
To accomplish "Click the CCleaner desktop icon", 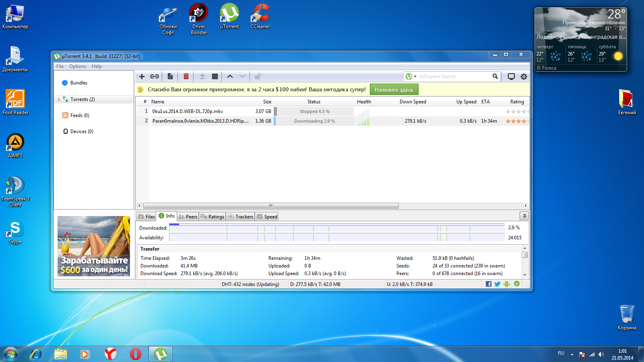I will click(260, 16).
